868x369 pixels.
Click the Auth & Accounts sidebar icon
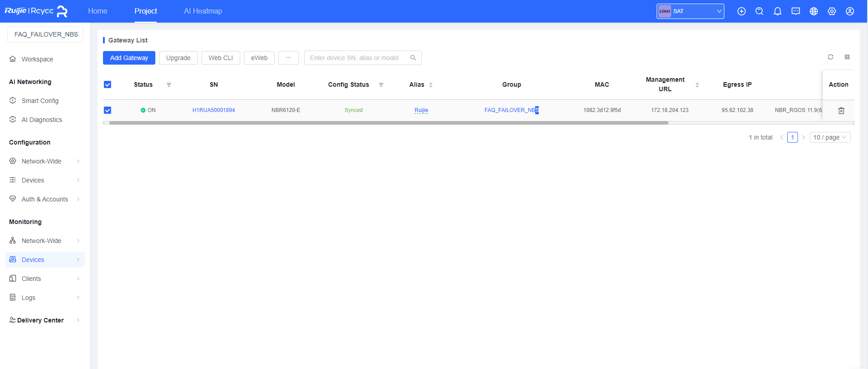point(13,199)
